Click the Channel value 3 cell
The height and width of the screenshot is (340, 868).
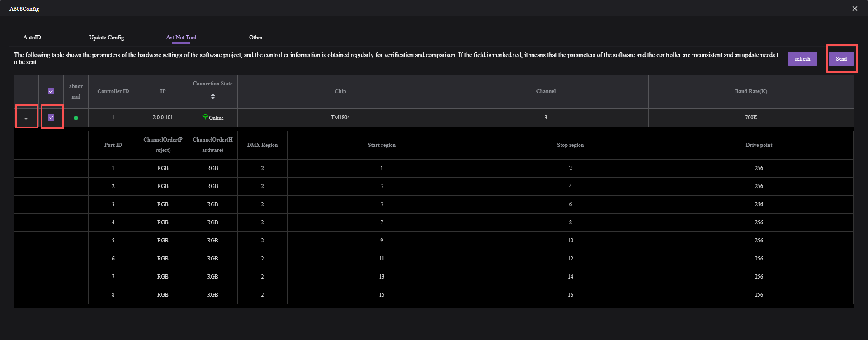pos(546,118)
